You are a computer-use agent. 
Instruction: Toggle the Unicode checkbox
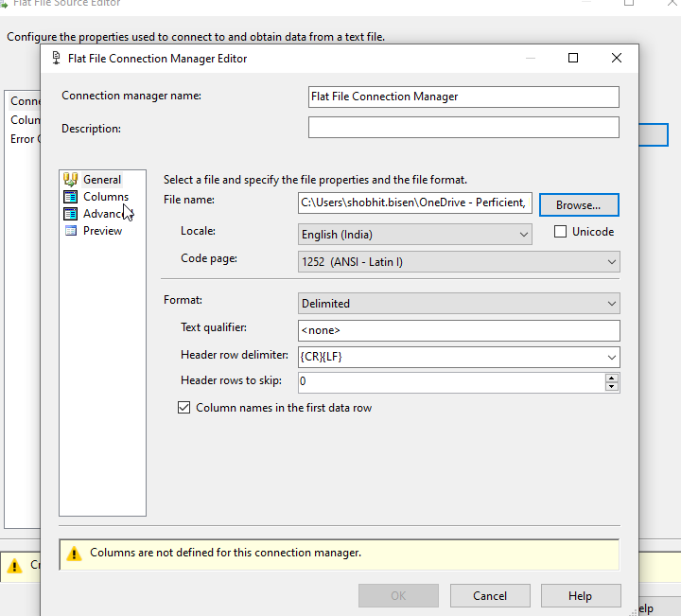coord(560,232)
